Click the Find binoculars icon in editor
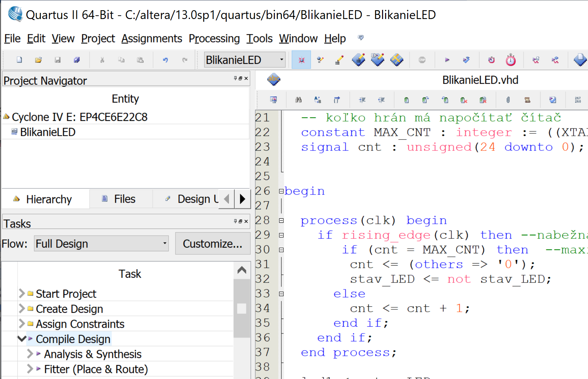 298,100
